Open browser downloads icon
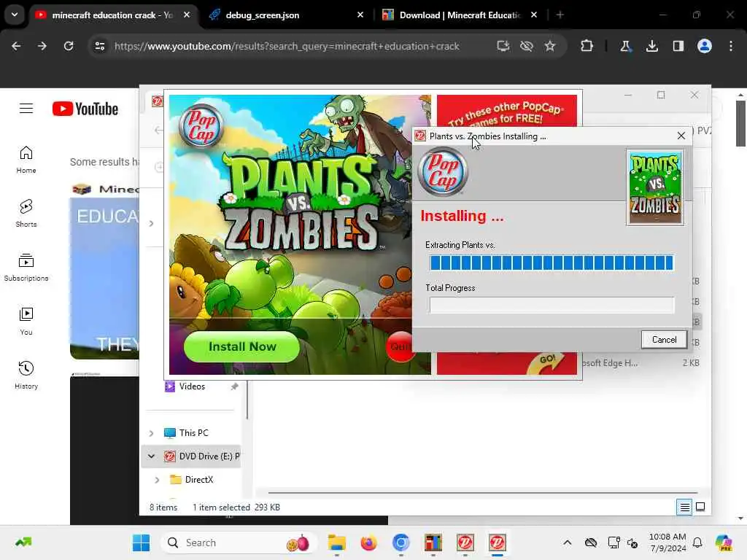The image size is (747, 560). pos(652,46)
